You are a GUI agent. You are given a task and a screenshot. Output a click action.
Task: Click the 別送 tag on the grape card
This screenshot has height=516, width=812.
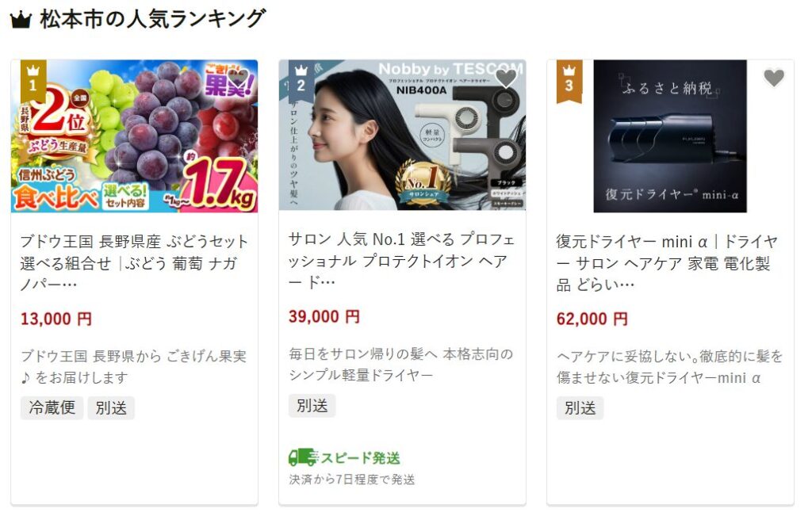coord(111,408)
